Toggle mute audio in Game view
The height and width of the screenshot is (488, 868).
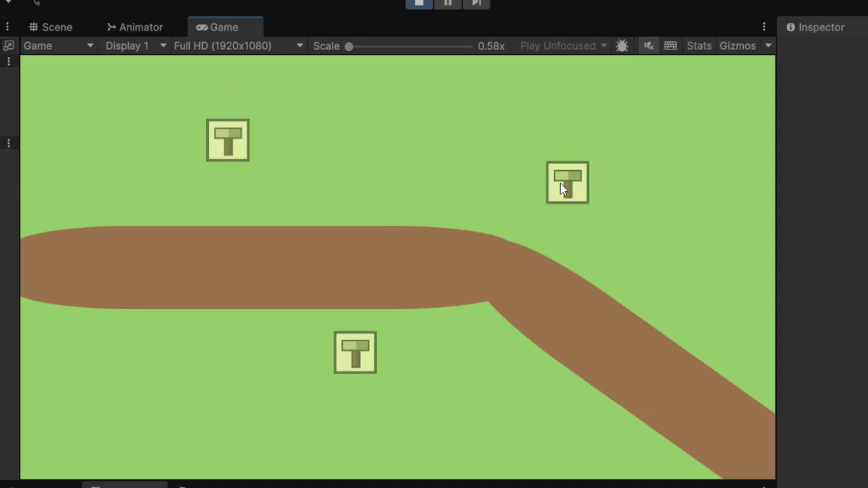coord(649,45)
